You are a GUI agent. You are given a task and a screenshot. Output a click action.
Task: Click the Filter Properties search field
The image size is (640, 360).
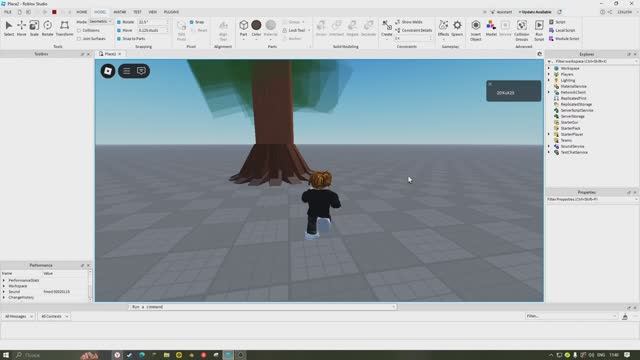[x=591, y=199]
